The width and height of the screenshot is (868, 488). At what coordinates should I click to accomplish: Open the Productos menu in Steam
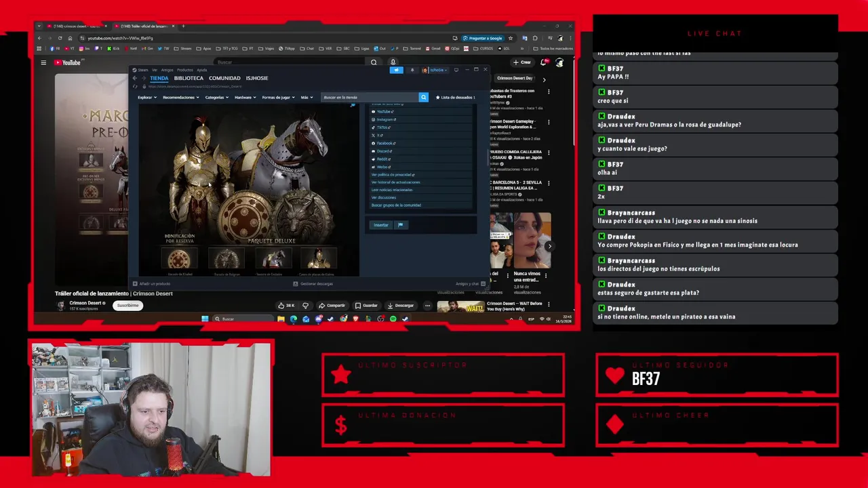point(185,70)
